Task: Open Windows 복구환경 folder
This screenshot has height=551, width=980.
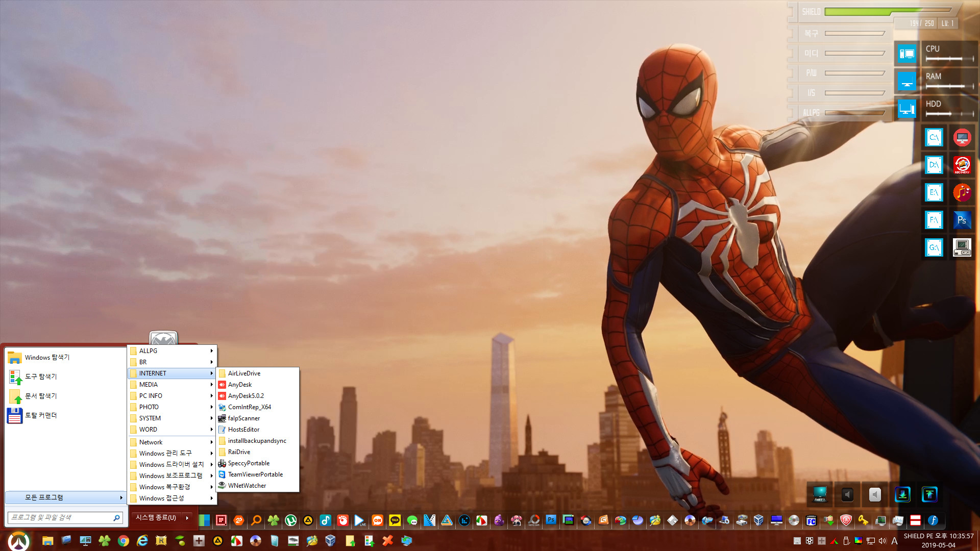Action: [x=172, y=487]
